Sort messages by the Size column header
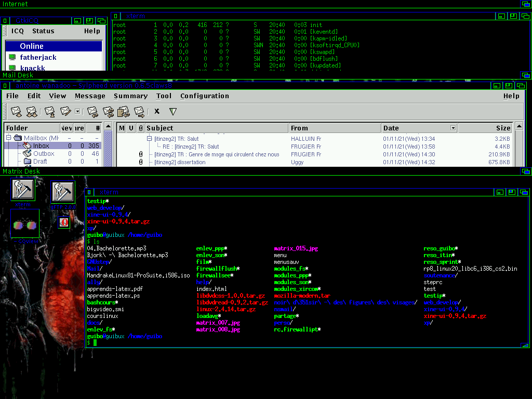The height and width of the screenshot is (399, 532). (485, 128)
